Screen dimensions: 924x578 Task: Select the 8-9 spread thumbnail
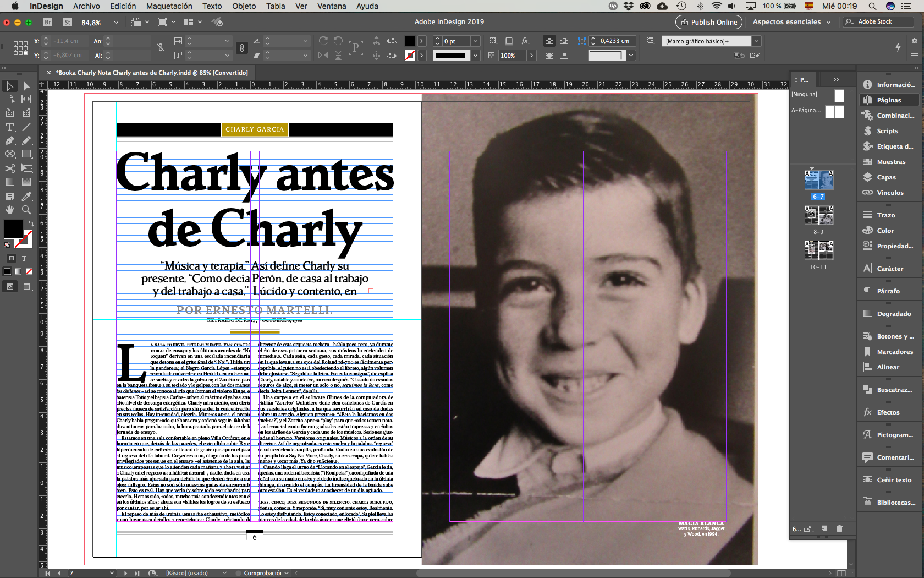coord(819,215)
